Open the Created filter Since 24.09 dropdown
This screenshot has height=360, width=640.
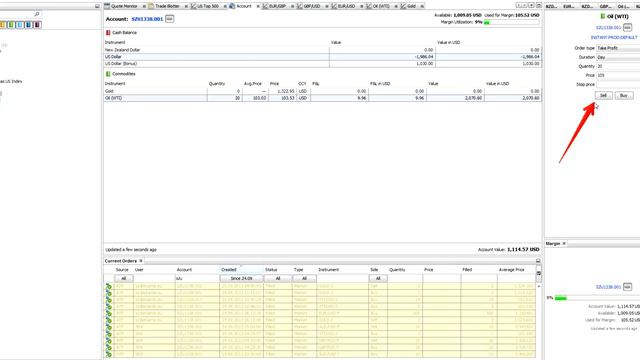coord(241,278)
